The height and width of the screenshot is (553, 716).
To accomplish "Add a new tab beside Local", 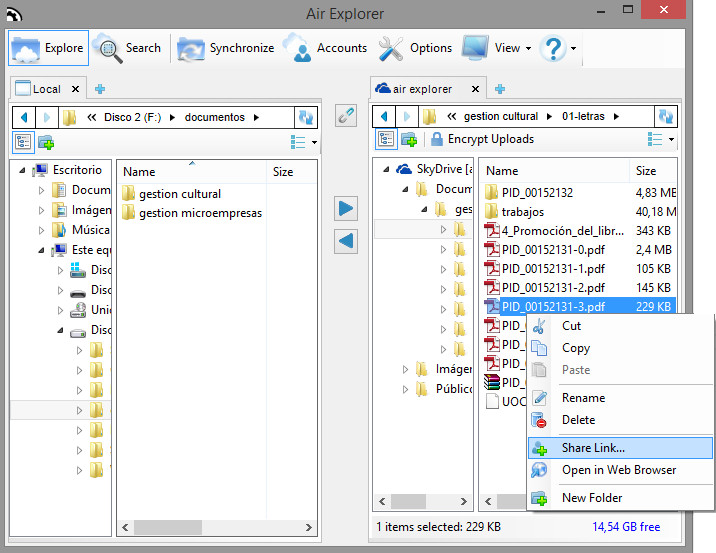I will pyautogui.click(x=100, y=89).
